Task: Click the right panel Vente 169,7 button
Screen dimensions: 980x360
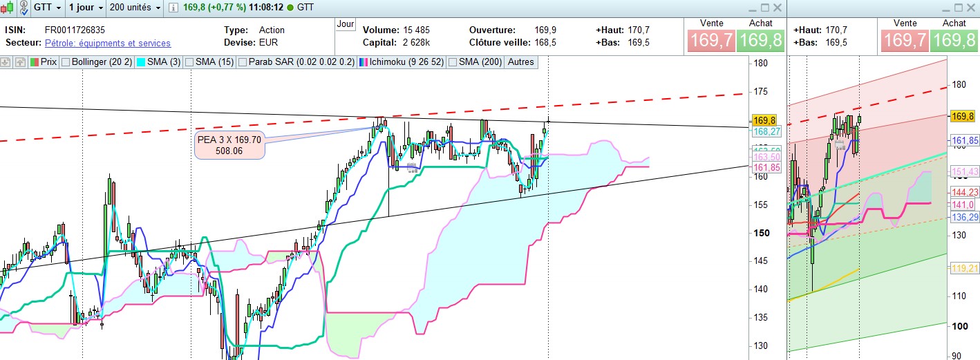Action: (905, 41)
